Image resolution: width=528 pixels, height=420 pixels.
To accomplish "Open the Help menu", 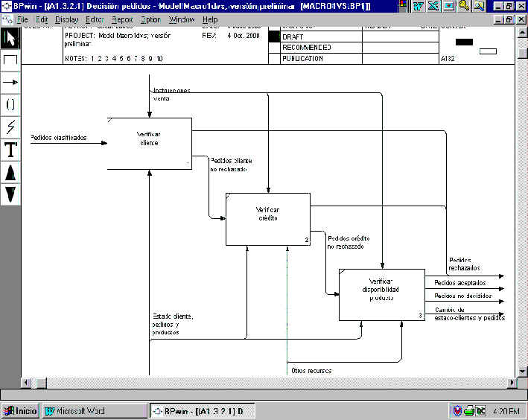I will [x=210, y=19].
